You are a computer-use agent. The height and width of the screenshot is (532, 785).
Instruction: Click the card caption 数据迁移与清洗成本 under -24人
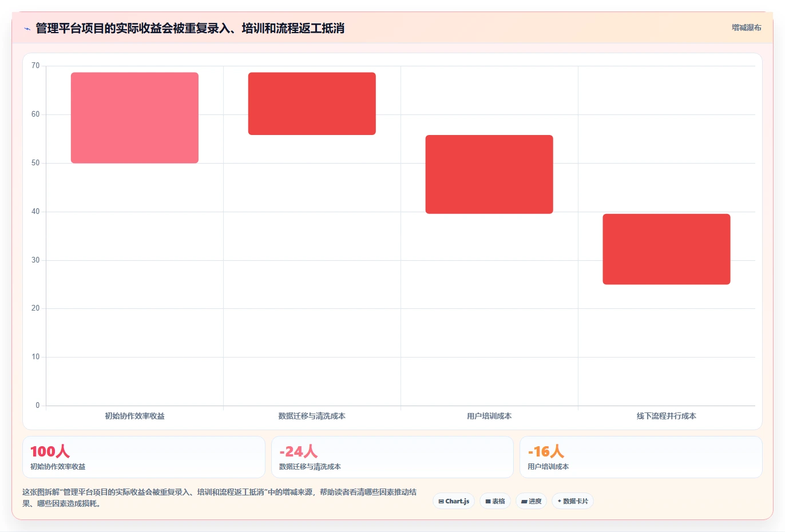(310, 467)
